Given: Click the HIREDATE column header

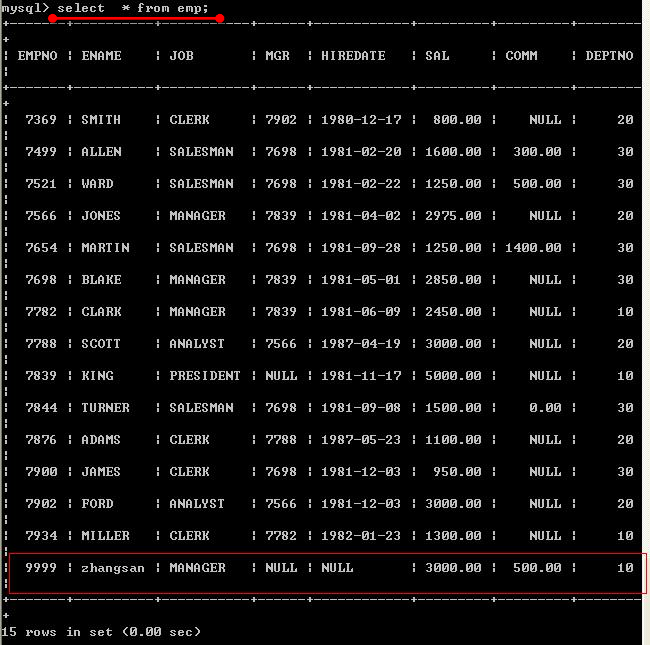Looking at the screenshot, I should tap(353, 56).
